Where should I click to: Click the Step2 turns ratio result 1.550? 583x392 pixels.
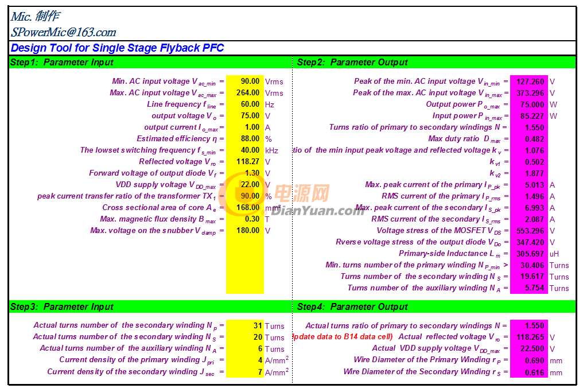(528, 127)
